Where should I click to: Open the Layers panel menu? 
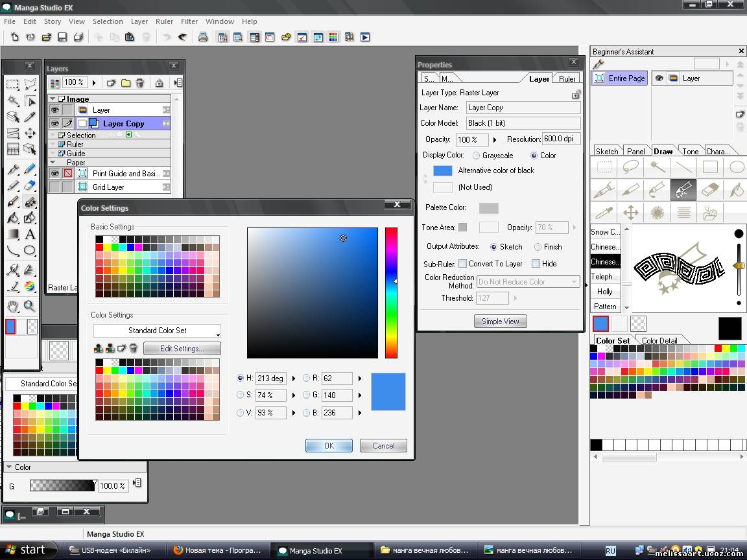178,83
